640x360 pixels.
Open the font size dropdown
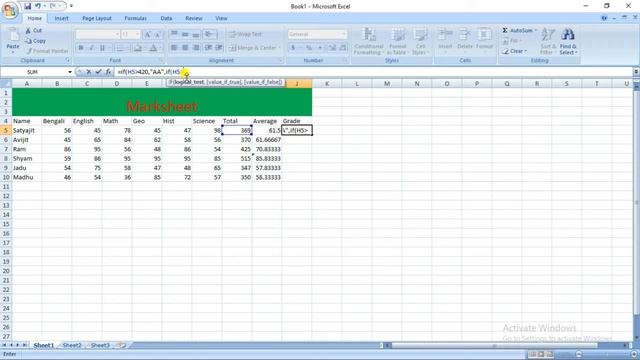pyautogui.click(x=138, y=34)
